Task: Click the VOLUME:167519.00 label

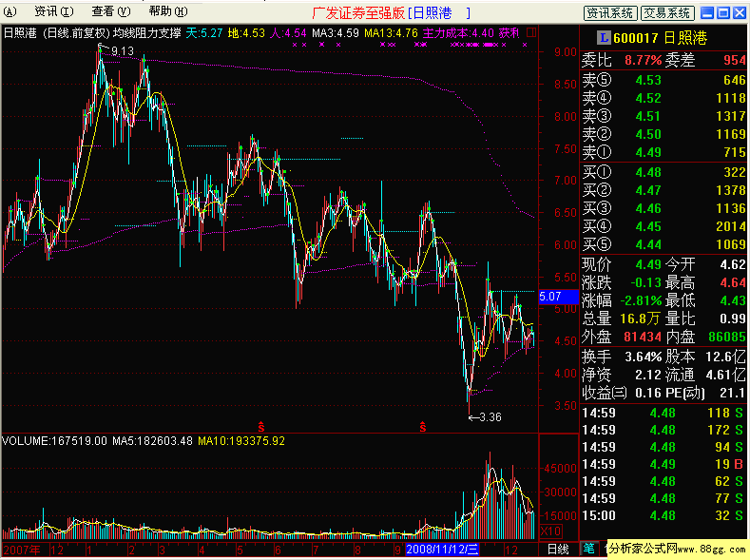Action: tap(54, 440)
